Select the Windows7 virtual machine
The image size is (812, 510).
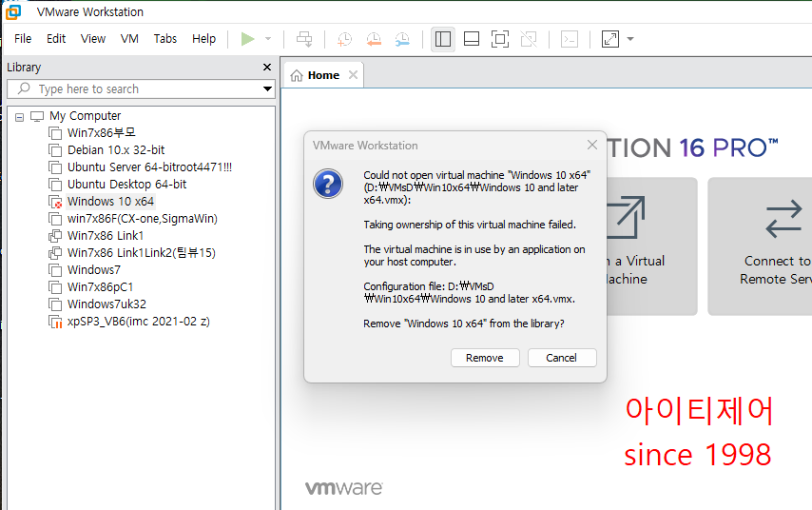(94, 269)
